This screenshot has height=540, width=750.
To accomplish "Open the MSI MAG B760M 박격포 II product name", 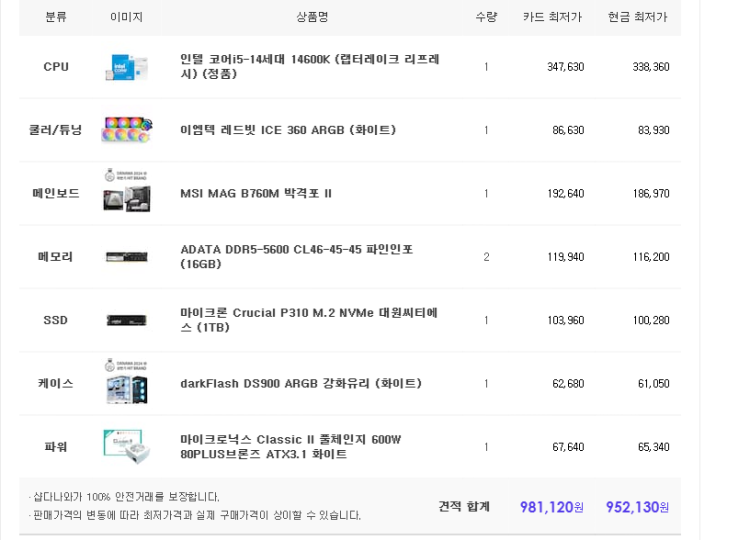I will tap(256, 193).
